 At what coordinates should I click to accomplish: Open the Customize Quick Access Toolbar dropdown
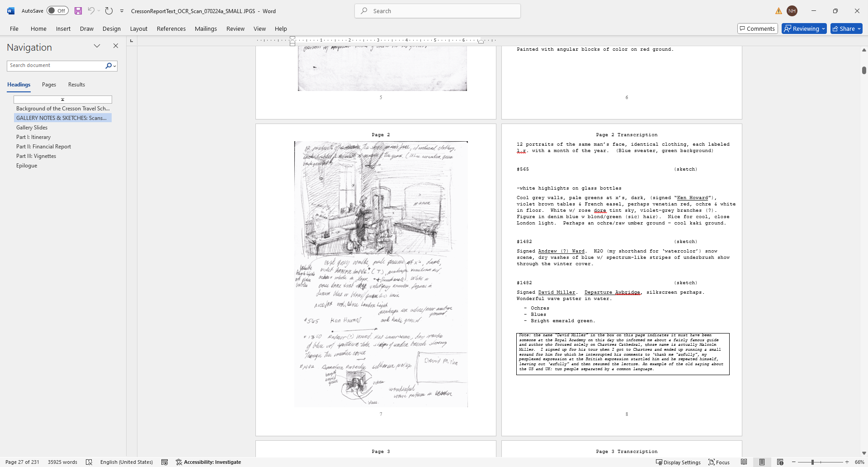pyautogui.click(x=121, y=10)
